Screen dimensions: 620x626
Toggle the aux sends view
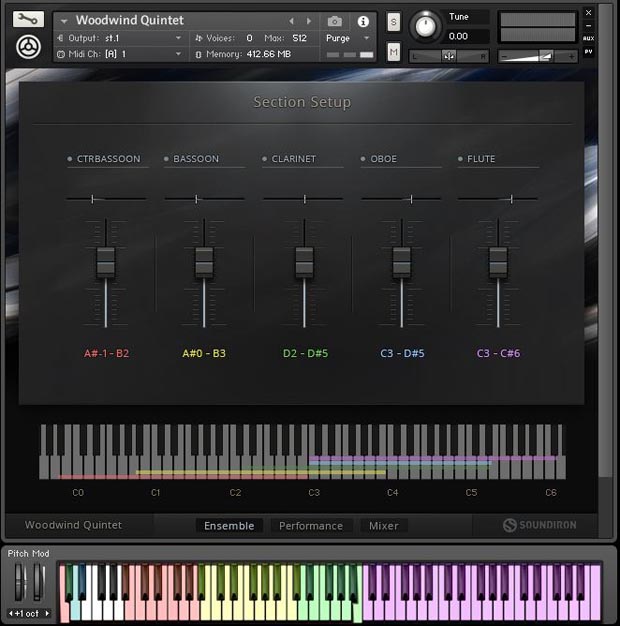pyautogui.click(x=588, y=38)
